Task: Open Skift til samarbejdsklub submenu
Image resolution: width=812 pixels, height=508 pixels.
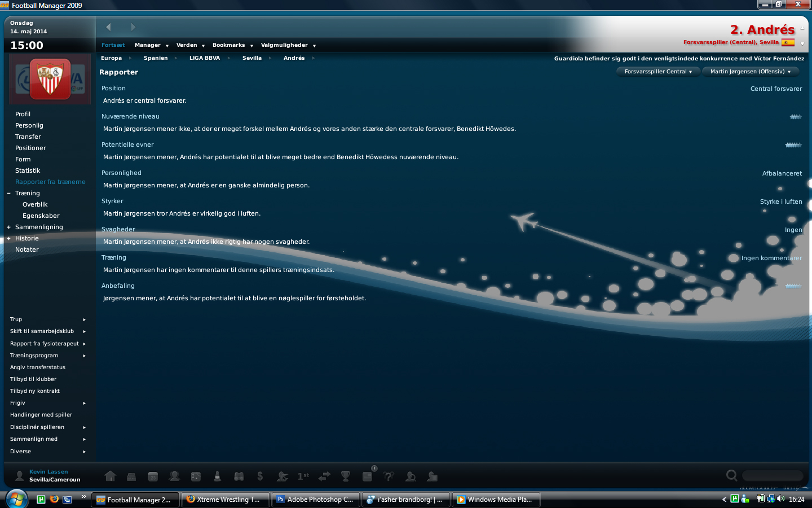Action: 48,331
